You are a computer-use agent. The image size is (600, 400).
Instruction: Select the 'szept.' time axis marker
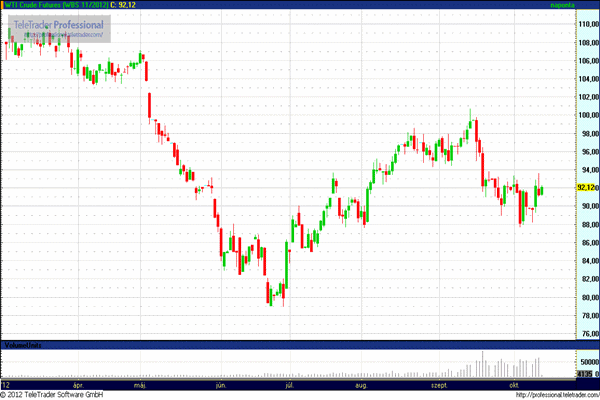tap(439, 383)
